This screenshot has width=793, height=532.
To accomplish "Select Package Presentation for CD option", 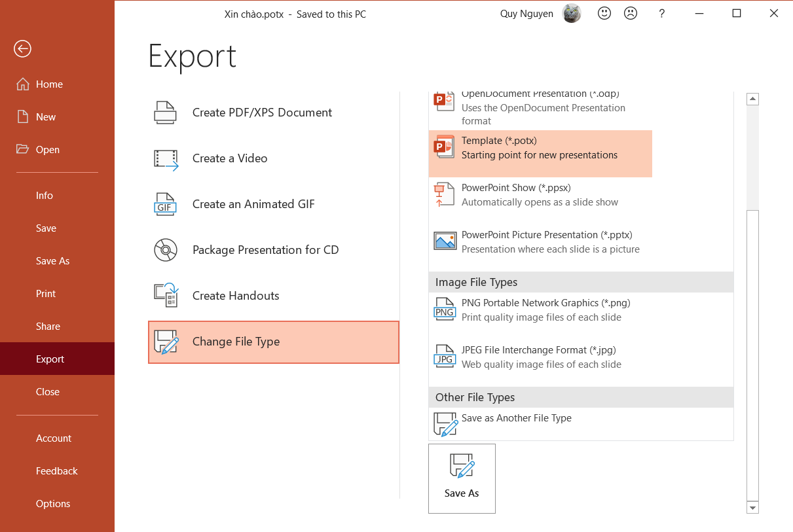I will (x=274, y=250).
